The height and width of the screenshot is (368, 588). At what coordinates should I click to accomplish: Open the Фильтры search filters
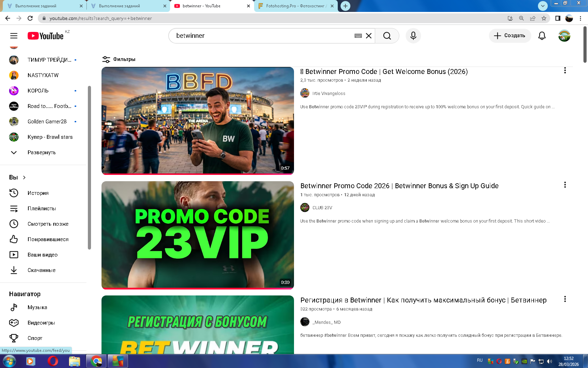119,59
